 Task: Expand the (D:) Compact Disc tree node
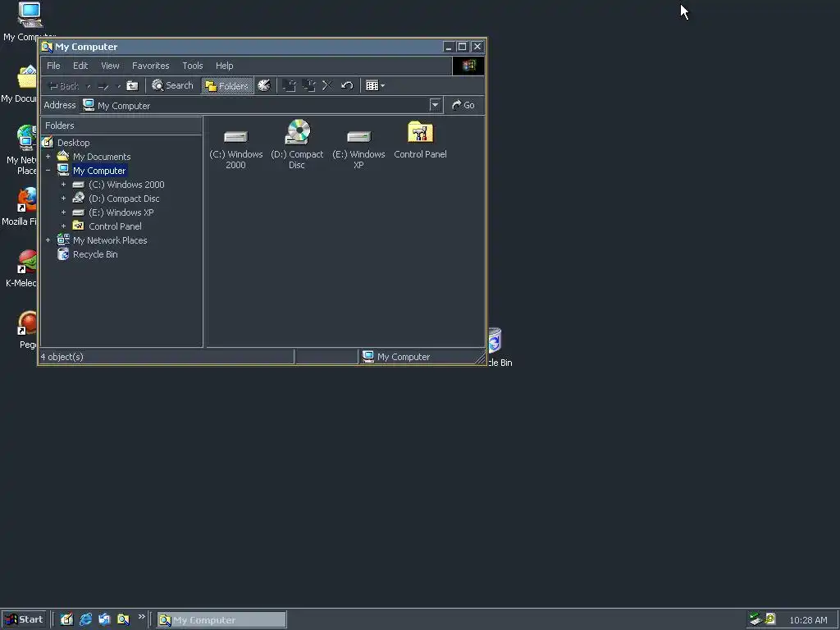(63, 199)
